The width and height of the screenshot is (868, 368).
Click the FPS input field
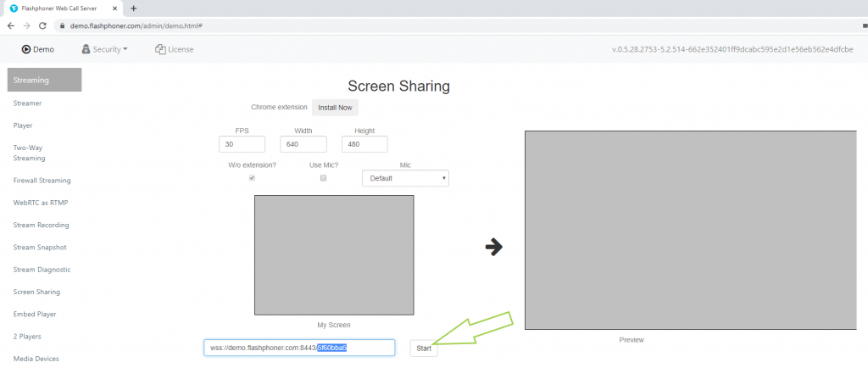coord(242,144)
